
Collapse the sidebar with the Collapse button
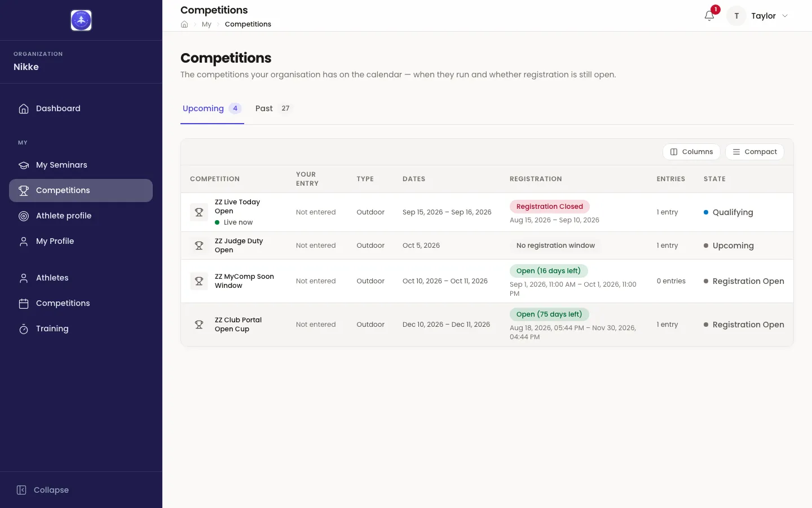tap(43, 490)
